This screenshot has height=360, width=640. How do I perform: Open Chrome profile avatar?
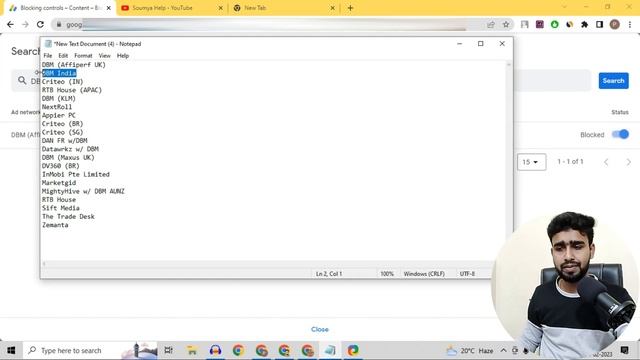[615, 24]
